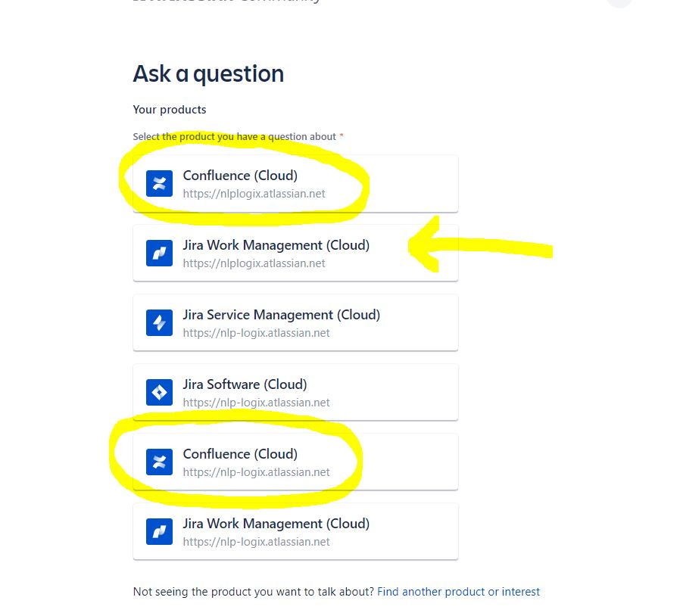Image resolution: width=680 pixels, height=616 pixels.
Task: Click the Jira Work Management icon for nlplogix
Action: click(159, 254)
